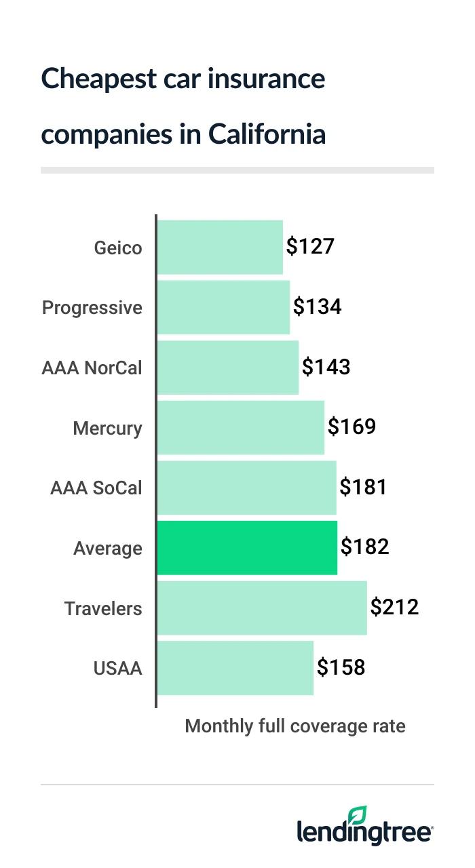The width and height of the screenshot is (475, 868).
Task: Click the AAA NorCal bar
Action: coord(228,368)
